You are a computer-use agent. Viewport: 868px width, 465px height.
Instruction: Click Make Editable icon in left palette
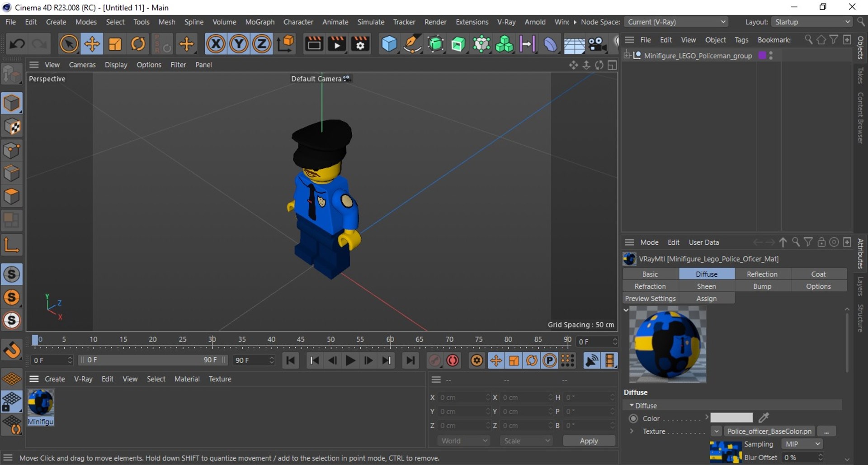[12, 75]
